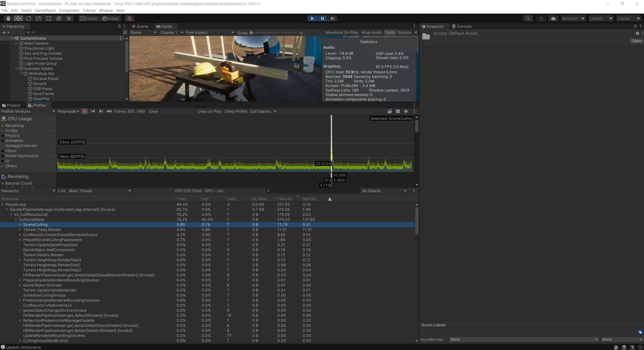Screen dimensions: 644x350
Task: Open the Main Thread dropdown
Action: click(x=100, y=191)
